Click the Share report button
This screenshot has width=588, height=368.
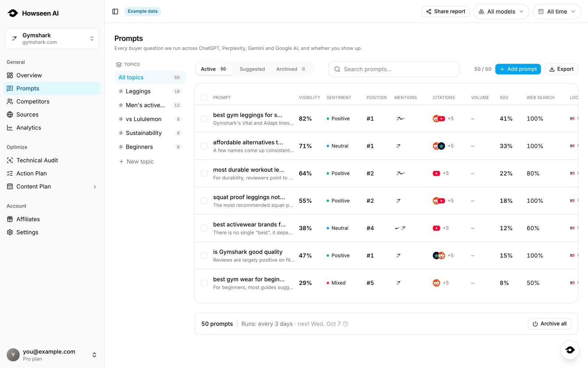point(445,11)
